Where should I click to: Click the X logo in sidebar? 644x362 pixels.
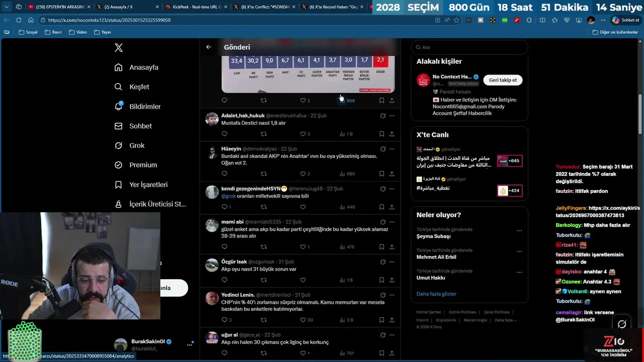[118, 48]
